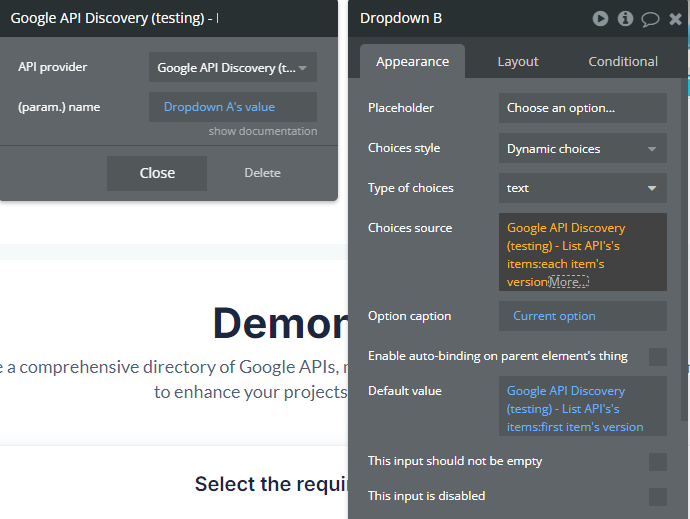
Task: Click the Placeholder input field
Action: click(582, 108)
